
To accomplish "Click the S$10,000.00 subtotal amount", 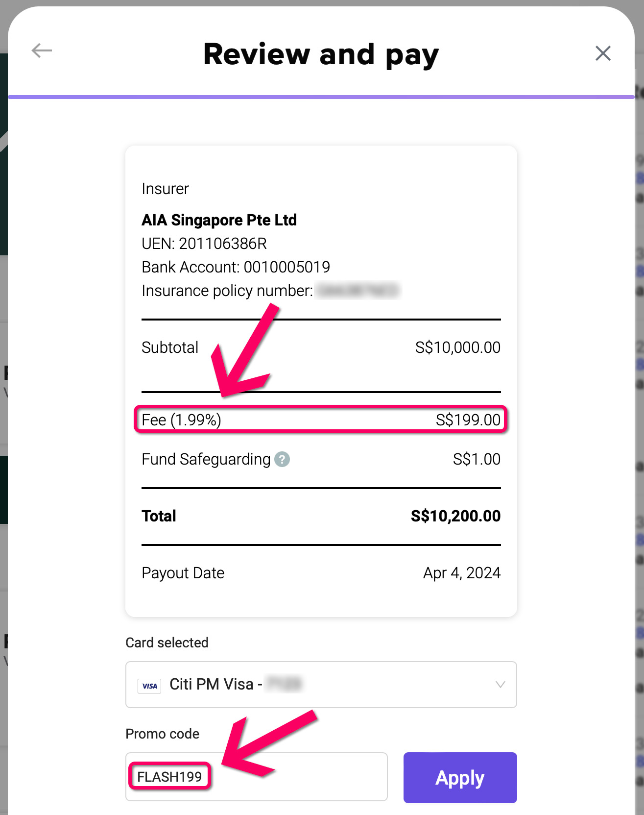I will pos(457,347).
